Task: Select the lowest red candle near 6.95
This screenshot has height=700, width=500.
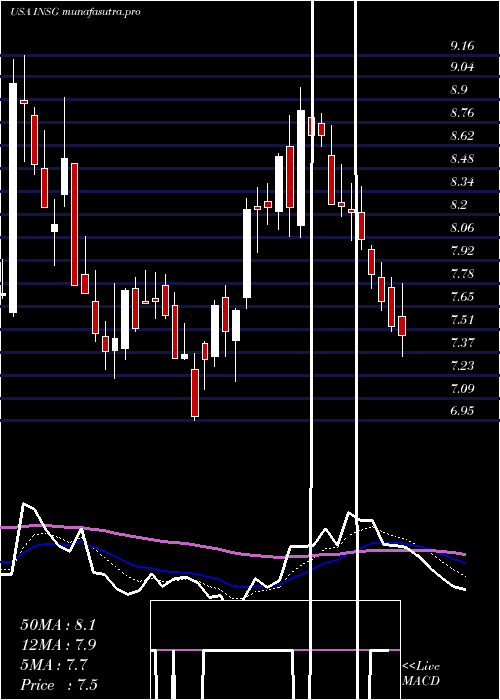Action: tap(195, 393)
